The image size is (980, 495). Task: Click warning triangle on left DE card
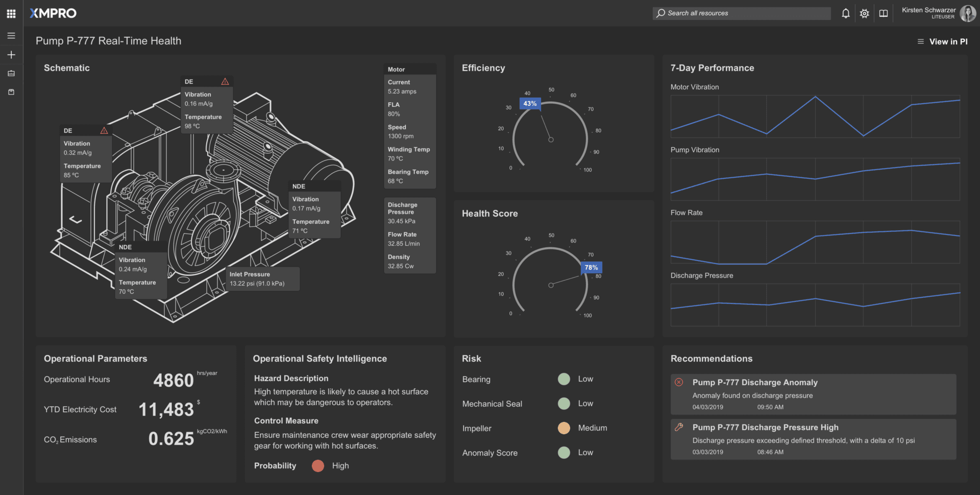click(x=104, y=131)
